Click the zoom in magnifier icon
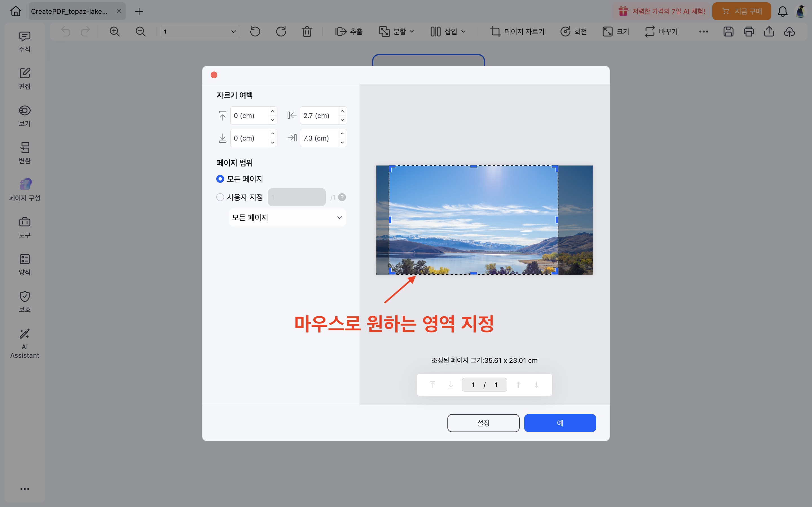 coord(114,32)
